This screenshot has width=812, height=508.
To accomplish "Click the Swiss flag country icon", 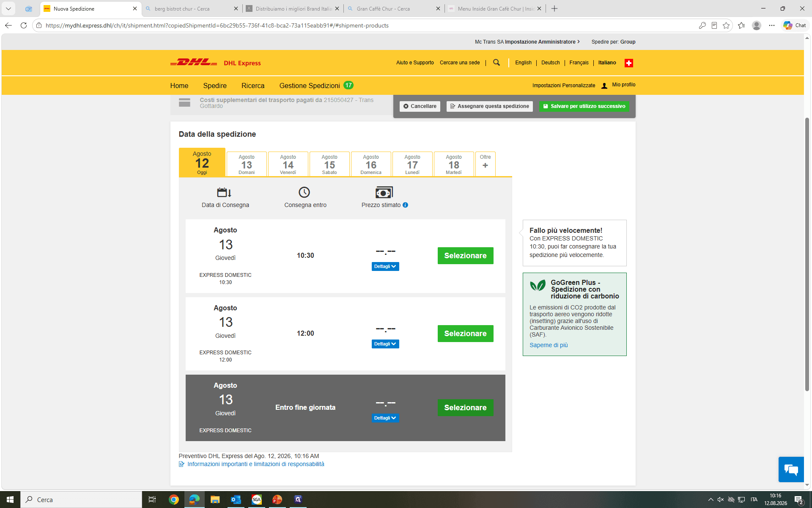I will [x=629, y=63].
